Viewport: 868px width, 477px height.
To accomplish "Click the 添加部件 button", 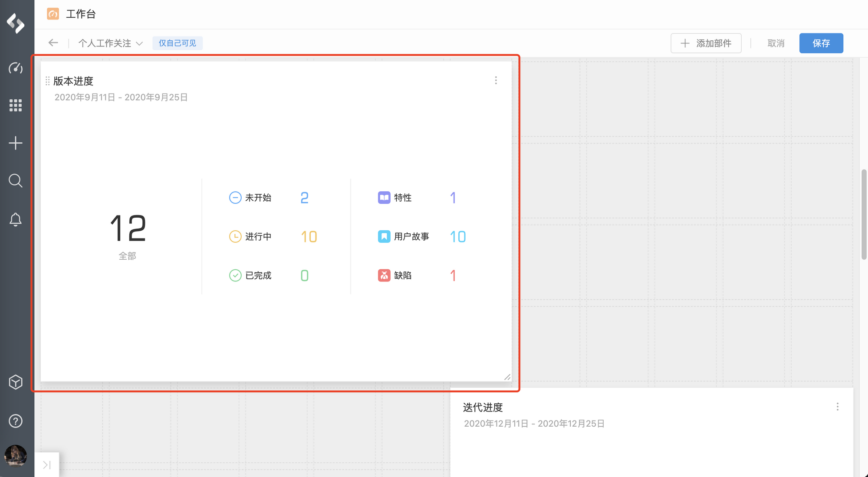I will (x=706, y=43).
